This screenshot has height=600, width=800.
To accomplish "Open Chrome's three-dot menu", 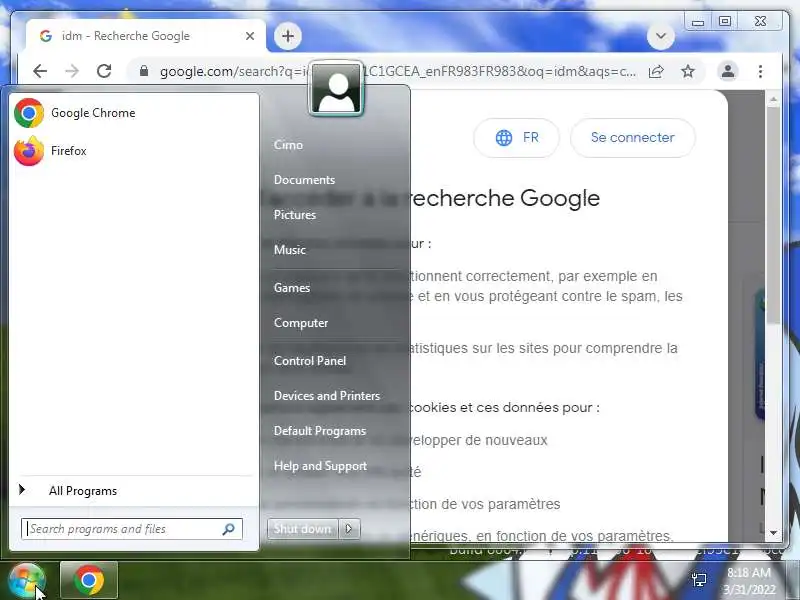I will coord(760,71).
